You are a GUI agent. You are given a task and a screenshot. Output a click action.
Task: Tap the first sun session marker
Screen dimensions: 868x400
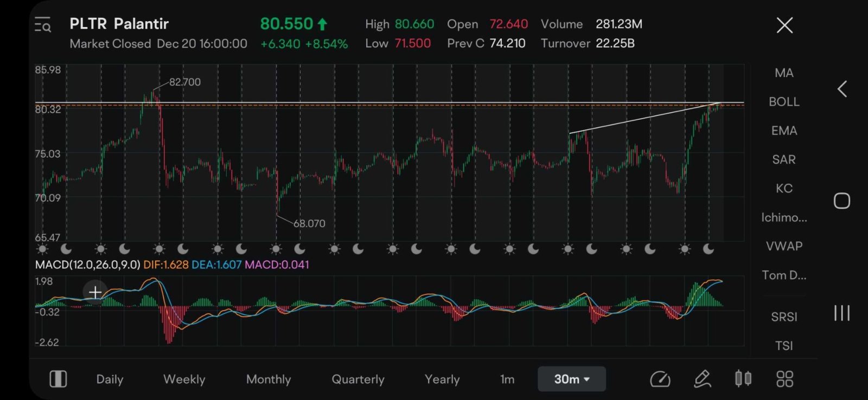pos(42,249)
